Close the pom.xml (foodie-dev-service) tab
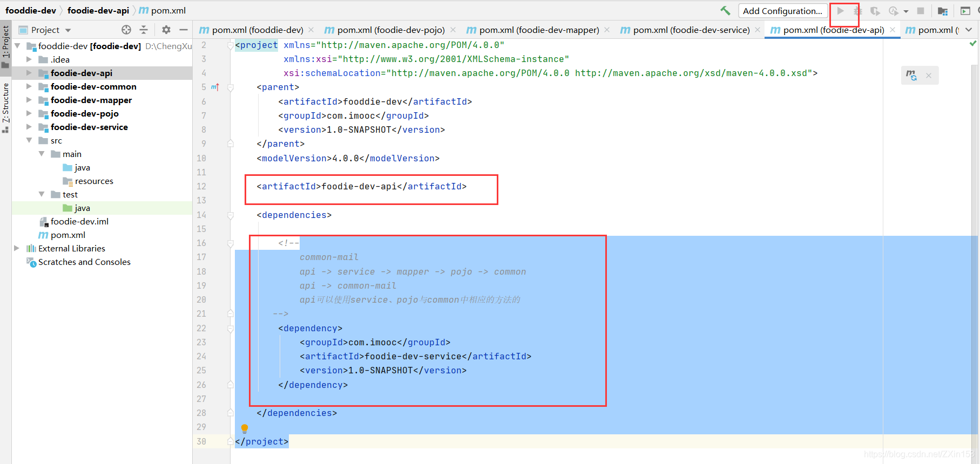 758,30
